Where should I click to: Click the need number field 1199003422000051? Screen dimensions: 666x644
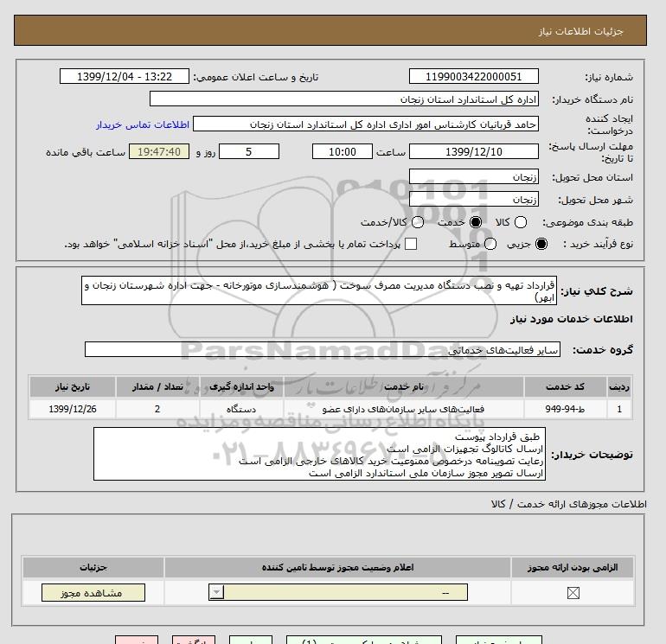click(x=474, y=76)
